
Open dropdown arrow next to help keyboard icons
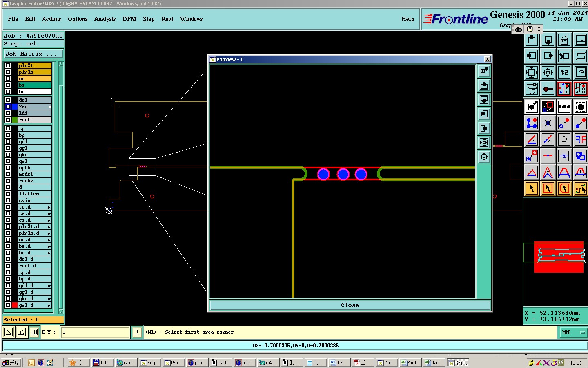[539, 29]
